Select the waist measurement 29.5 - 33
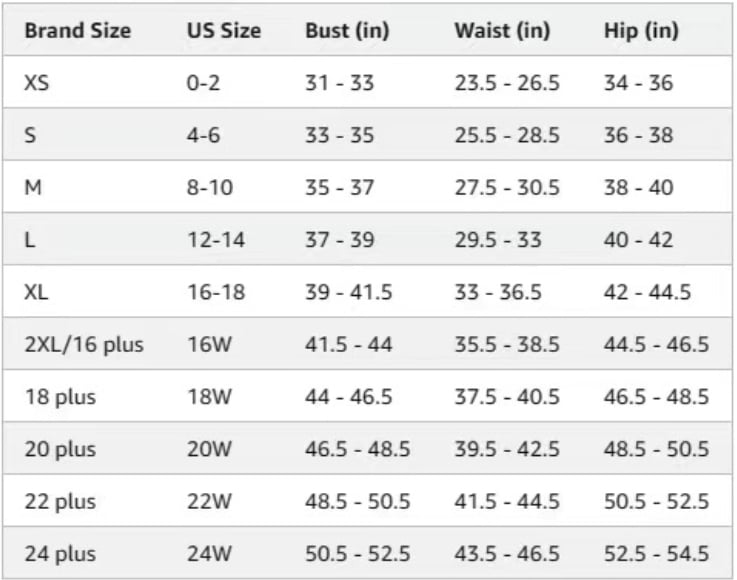Viewport: 737px width, 580px height. tap(499, 240)
